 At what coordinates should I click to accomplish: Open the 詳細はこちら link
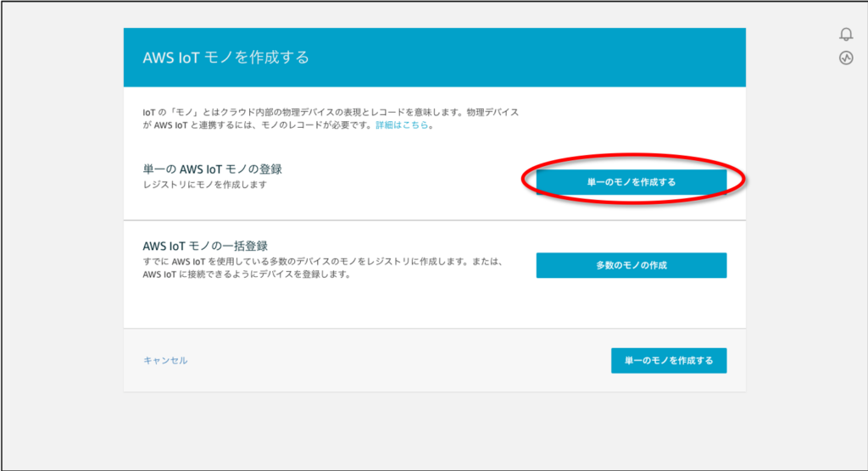[403, 125]
